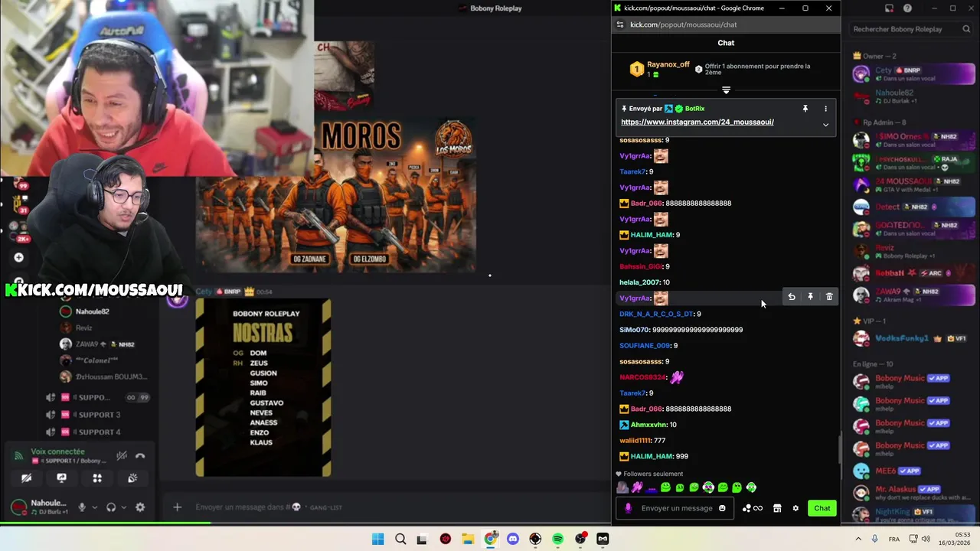Pin the hovered Vy1grrAa chat message
This screenshot has height=551, width=980.
point(810,297)
